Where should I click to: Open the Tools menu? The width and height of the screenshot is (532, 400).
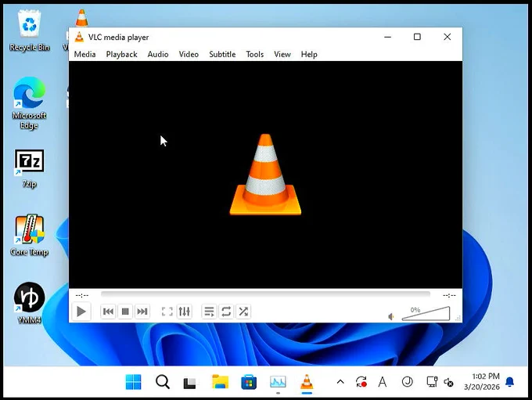tap(255, 54)
